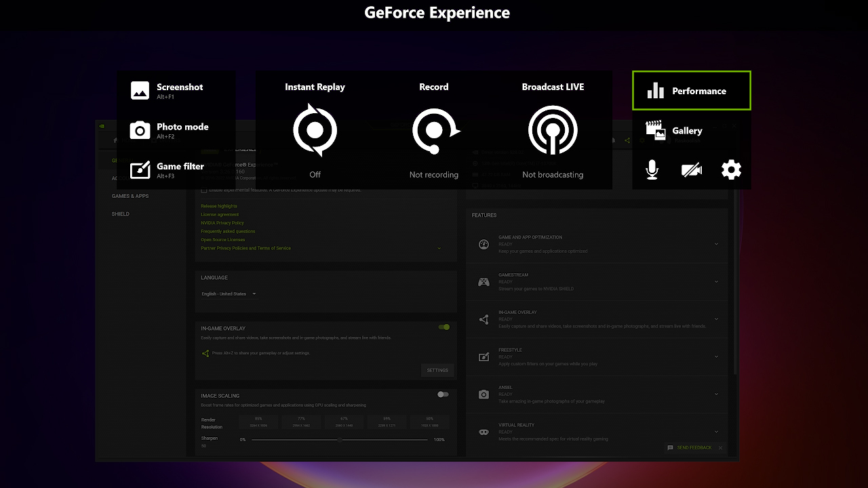Select the 67% render resolution option

point(344,422)
